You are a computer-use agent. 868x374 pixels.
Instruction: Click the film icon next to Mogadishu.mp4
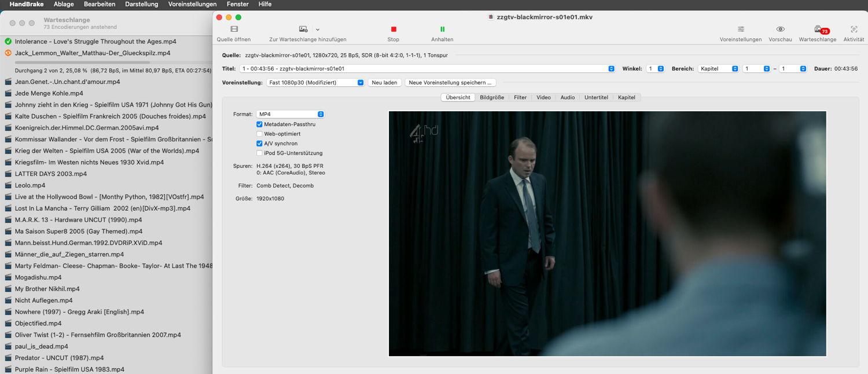point(8,277)
